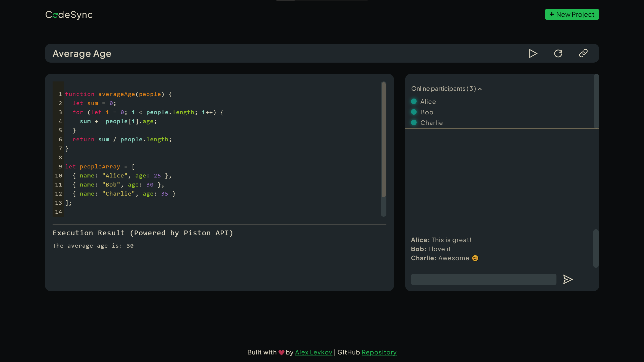Click line number 14 in the gutter
644x362 pixels.
59,212
